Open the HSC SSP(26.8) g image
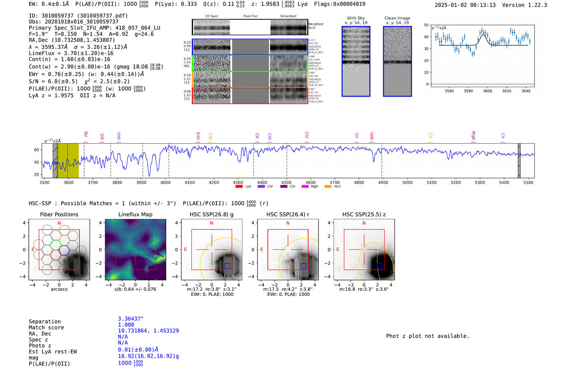 coord(211,250)
